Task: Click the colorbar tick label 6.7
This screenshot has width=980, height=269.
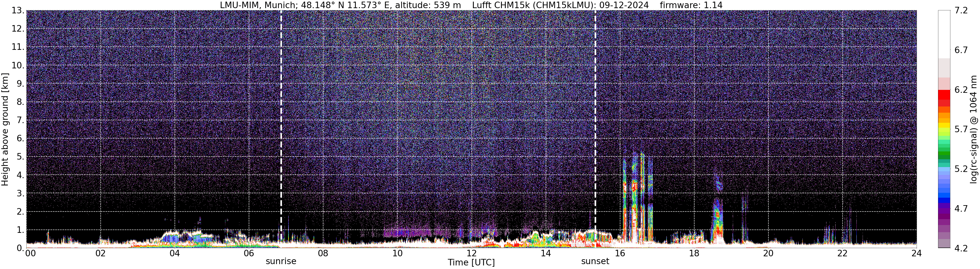Action: pyautogui.click(x=961, y=50)
